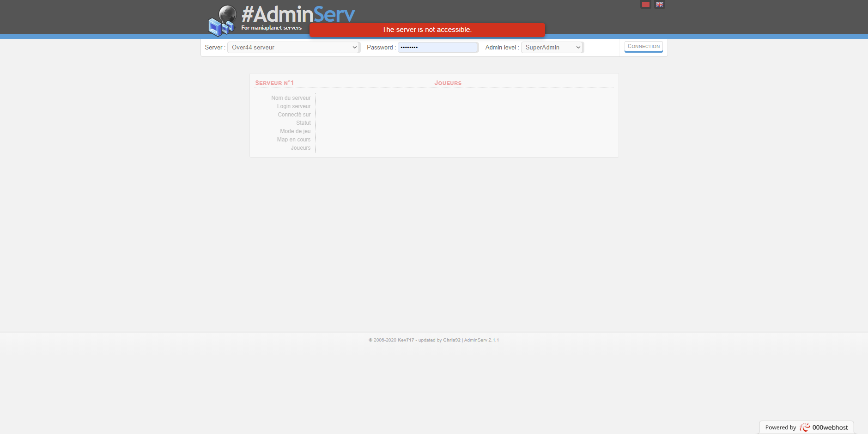The image size is (868, 434).
Task: Click the 'Connecté sur' label
Action: (x=294, y=115)
